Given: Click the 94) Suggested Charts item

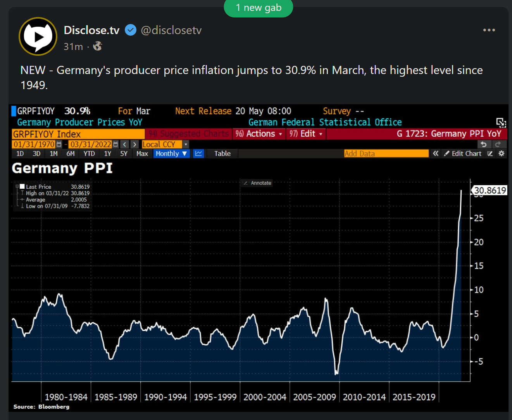Looking at the screenshot, I should (x=189, y=134).
